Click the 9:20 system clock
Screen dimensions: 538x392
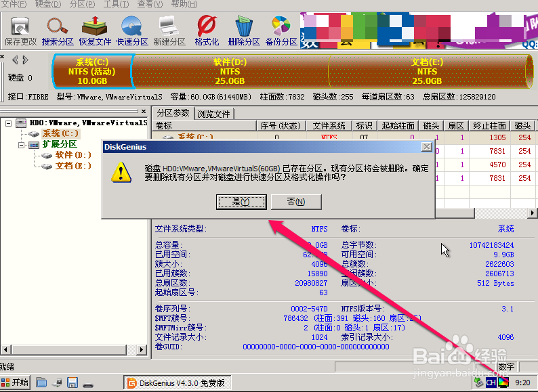click(522, 383)
